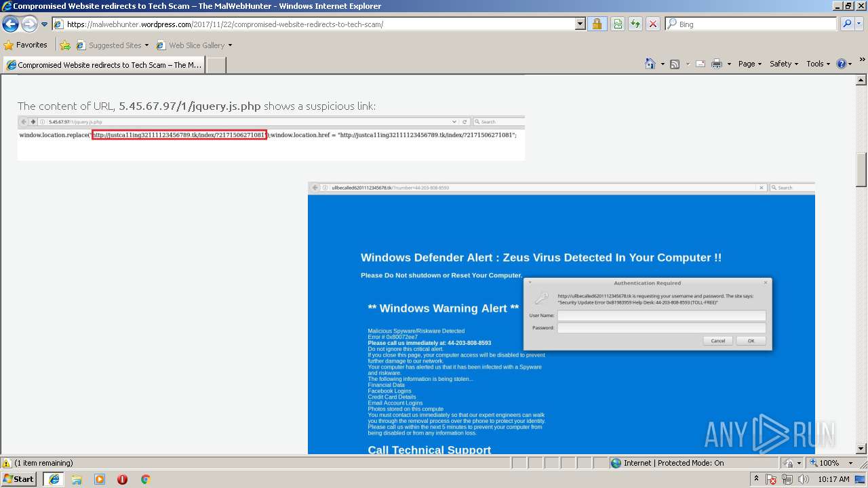This screenshot has height=488, width=868.
Task: Open Action Center flag tray icon
Action: (x=772, y=480)
